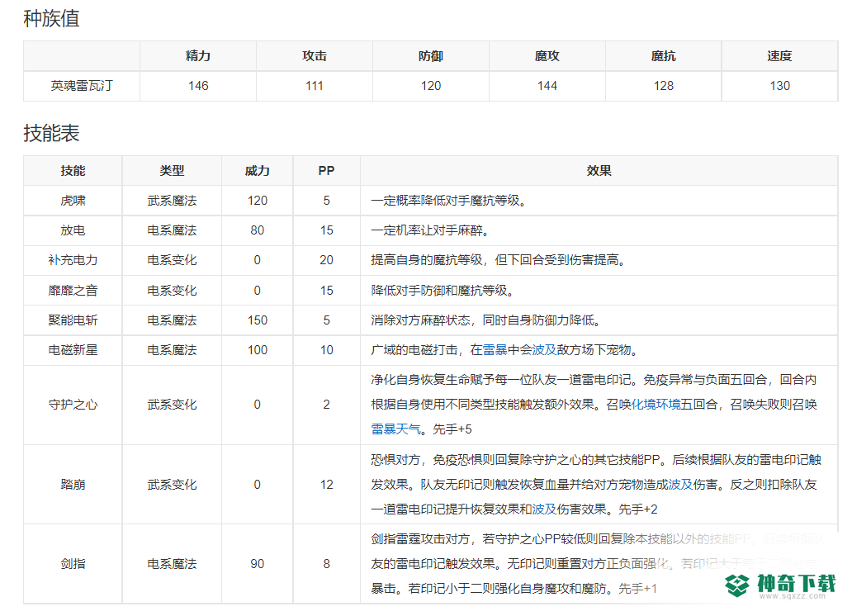The height and width of the screenshot is (616, 852).
Task: Click the 攻击 column header
Action: pos(314,56)
